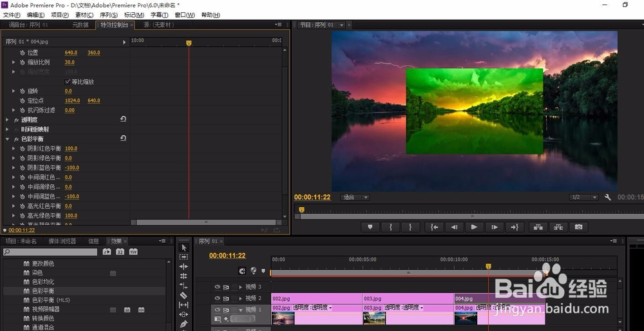Expand the 缩放比例 property
This screenshot has height=331, width=644.
tap(14, 62)
